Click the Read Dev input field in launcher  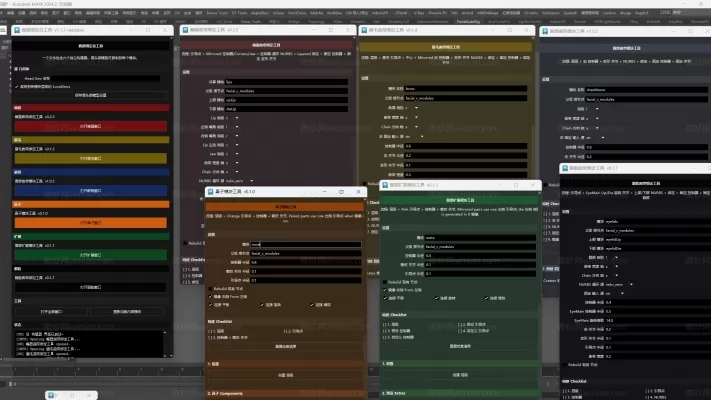click(105, 78)
